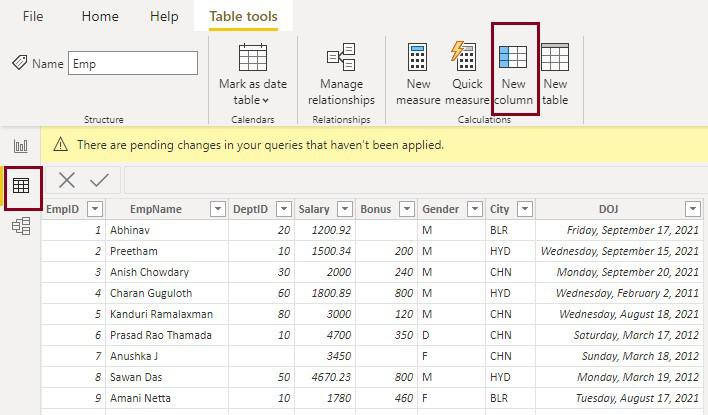Viewport: 708px width, 415px height.
Task: Click the bonus value 240
Action: pyautogui.click(x=404, y=272)
